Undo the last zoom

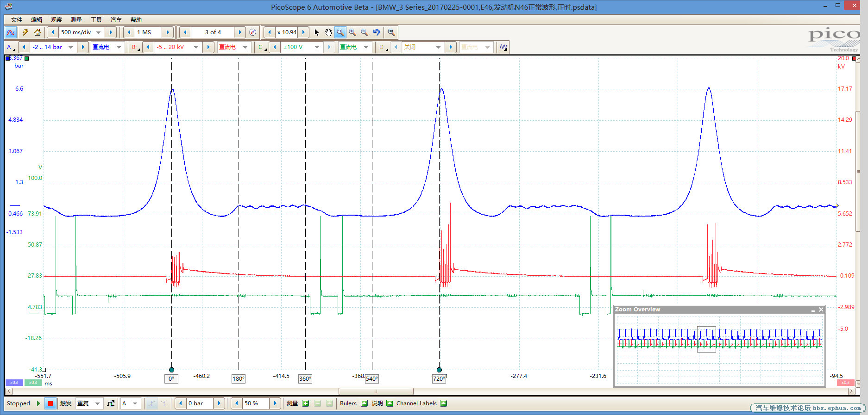tap(377, 32)
